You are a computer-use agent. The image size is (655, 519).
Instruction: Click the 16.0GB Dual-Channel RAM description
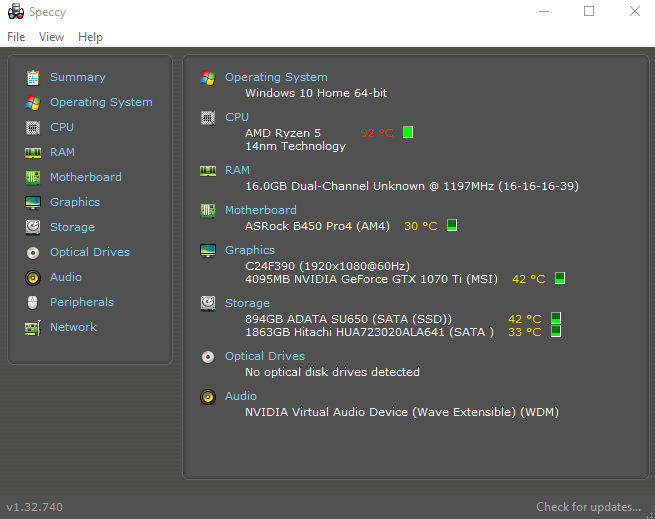[412, 186]
